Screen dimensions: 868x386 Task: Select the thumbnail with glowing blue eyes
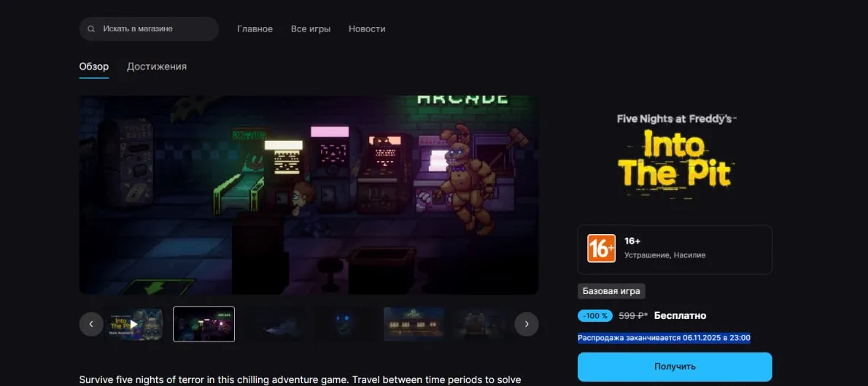tap(344, 324)
